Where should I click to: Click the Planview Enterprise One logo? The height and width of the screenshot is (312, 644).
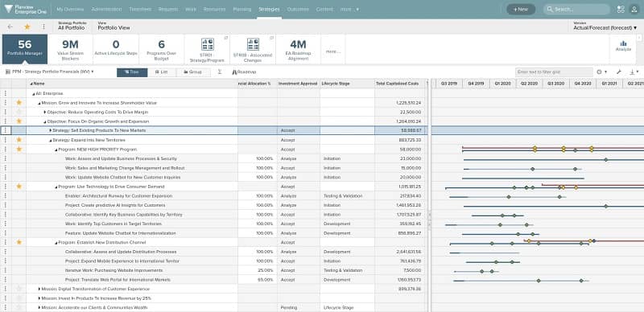(x=26, y=9)
